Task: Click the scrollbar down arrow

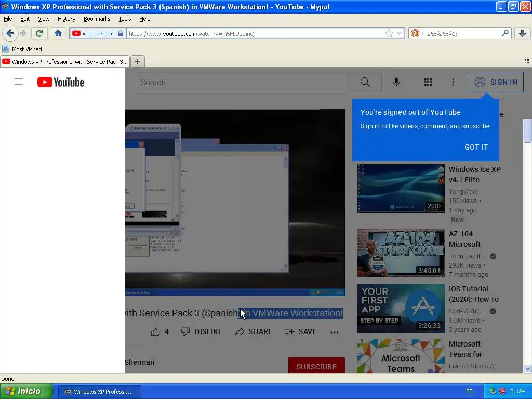Action: (527, 368)
